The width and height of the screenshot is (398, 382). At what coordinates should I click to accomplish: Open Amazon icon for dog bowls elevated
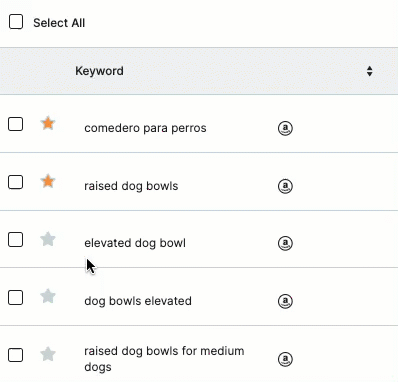[x=285, y=301]
